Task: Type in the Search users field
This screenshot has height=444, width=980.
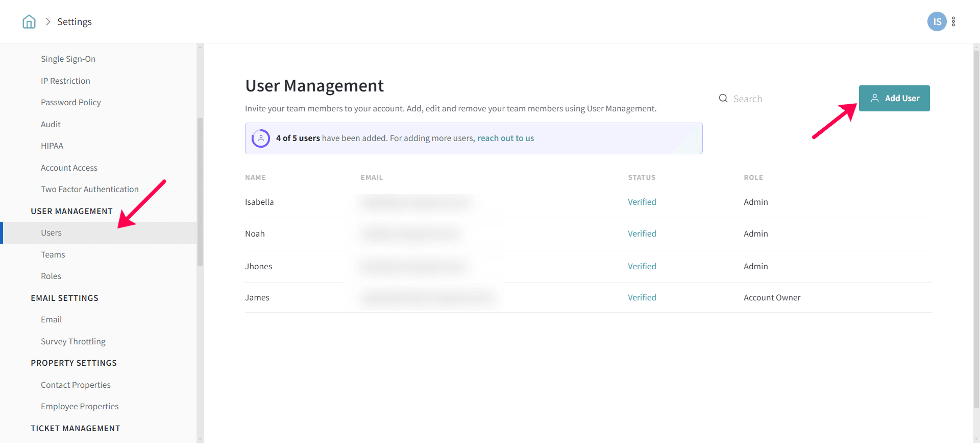Action: click(786, 99)
